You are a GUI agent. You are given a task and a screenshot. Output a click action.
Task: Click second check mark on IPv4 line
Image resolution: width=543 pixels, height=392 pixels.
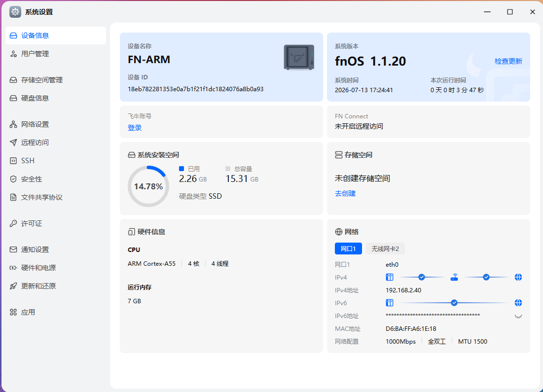pos(486,277)
